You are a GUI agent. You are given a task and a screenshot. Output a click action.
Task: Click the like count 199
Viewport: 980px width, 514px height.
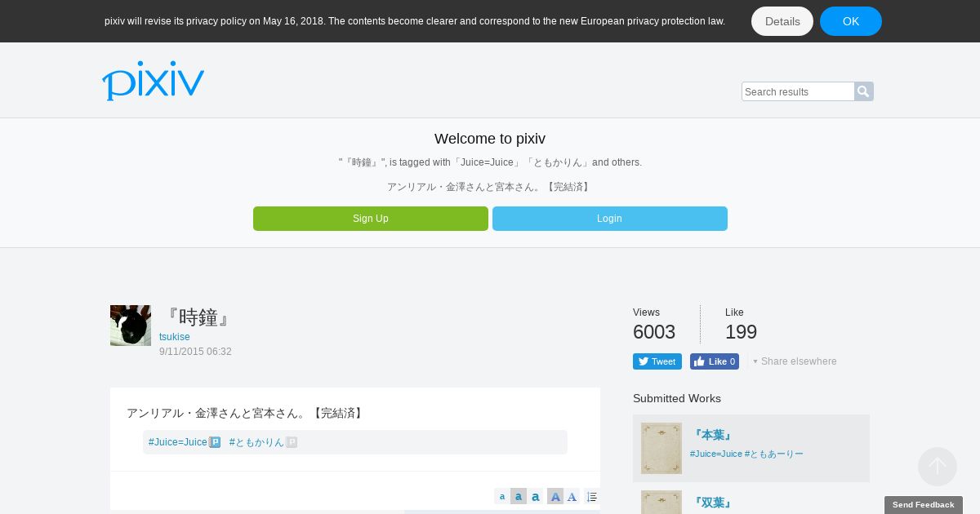click(x=741, y=332)
